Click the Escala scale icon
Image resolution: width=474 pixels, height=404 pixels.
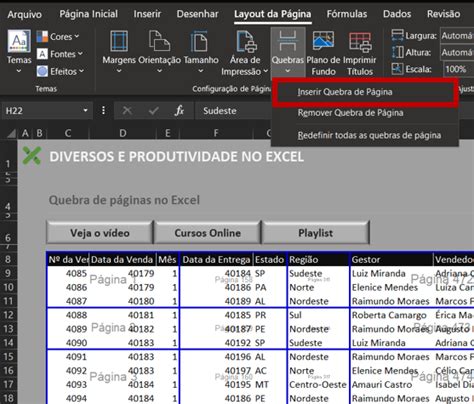click(x=397, y=69)
